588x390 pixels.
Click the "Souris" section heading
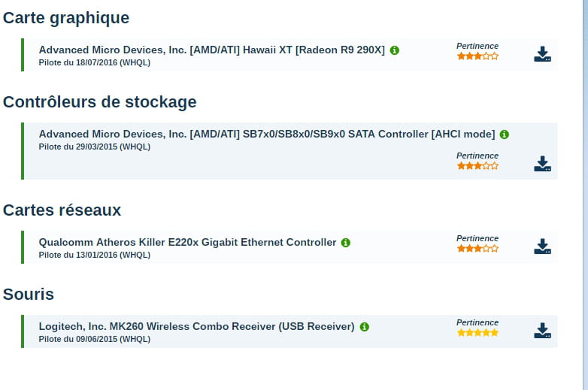(x=29, y=294)
